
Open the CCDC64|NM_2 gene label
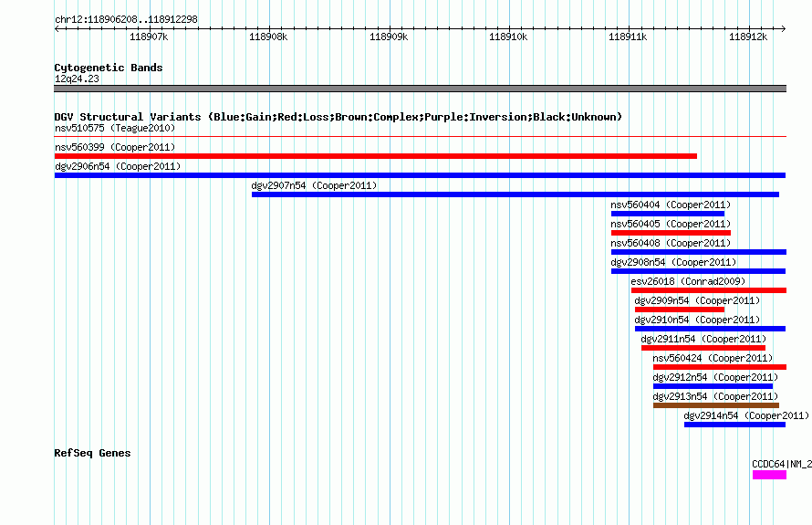[782, 464]
